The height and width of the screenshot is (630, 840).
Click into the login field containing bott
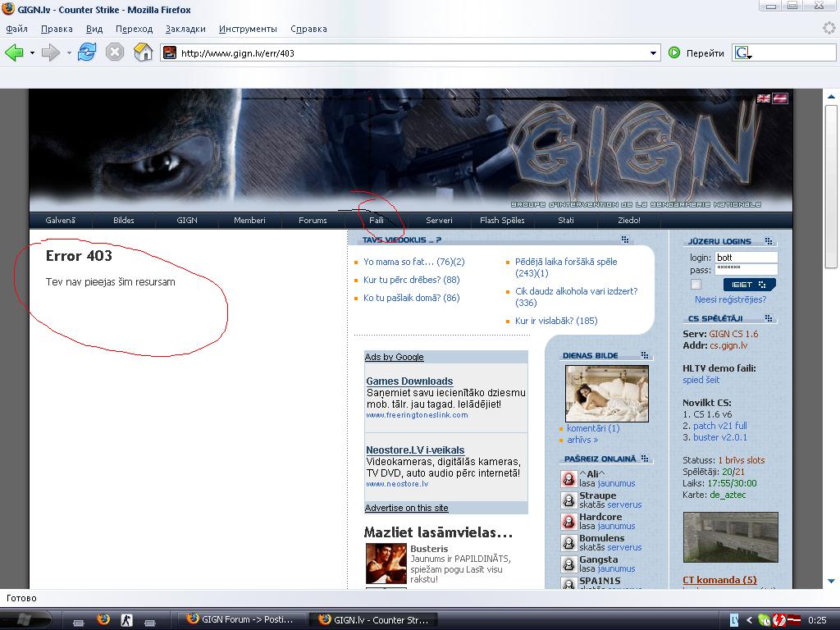tap(746, 257)
